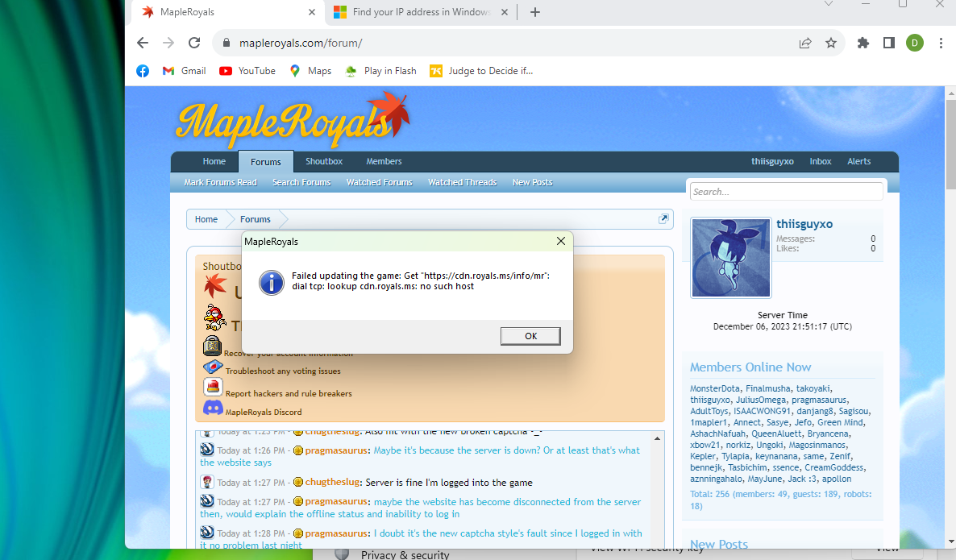Image resolution: width=956 pixels, height=560 pixels.
Task: Click the account recovery lock icon
Action: tap(212, 346)
